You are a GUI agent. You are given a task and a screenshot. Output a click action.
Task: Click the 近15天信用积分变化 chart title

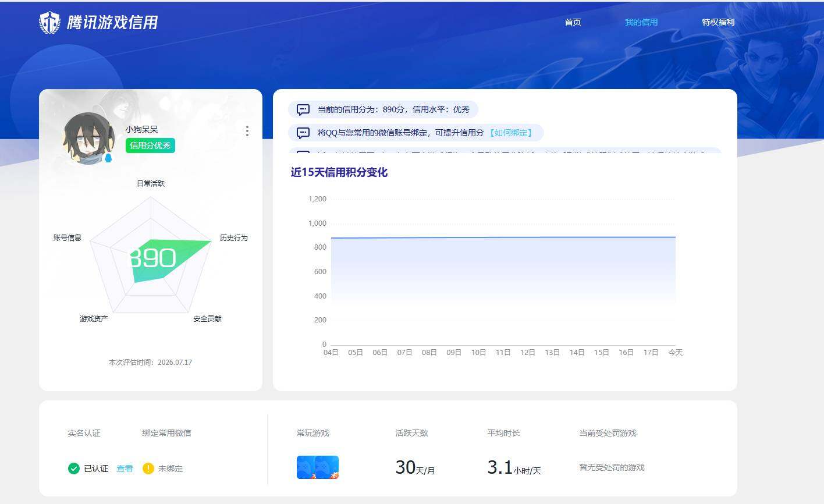tap(339, 172)
